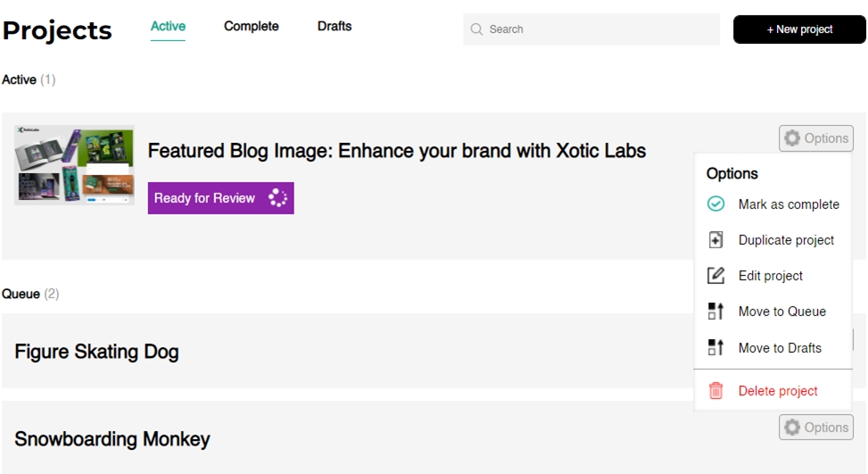Select the Active tab

[x=168, y=27]
